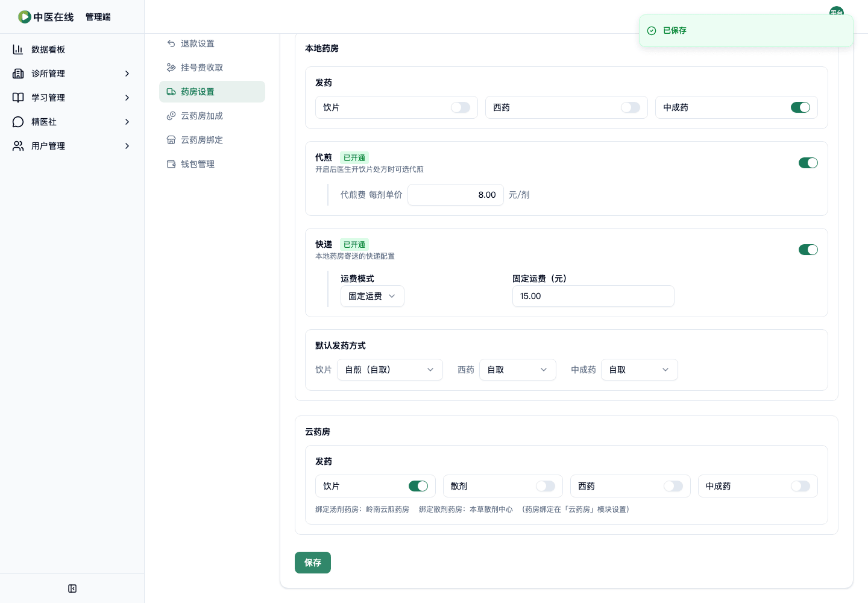This screenshot has width=868, height=603.
Task: Click the 用户管理 users icon
Action: point(18,146)
